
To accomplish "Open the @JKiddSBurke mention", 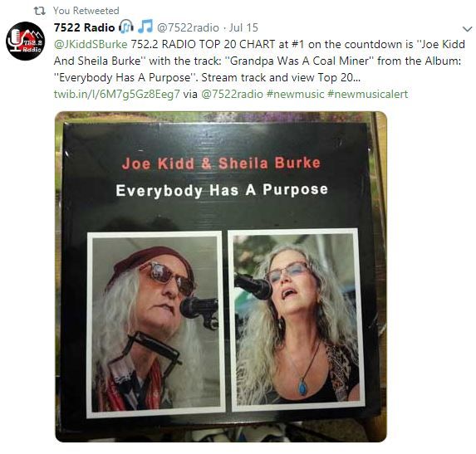I will point(91,44).
